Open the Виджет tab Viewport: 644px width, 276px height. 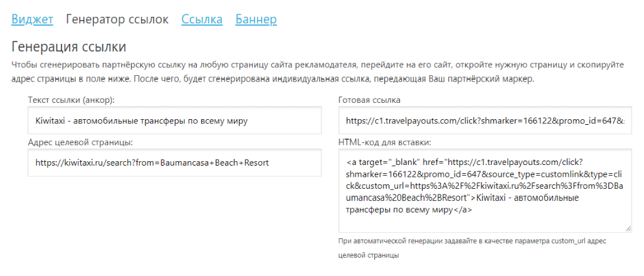[32, 19]
